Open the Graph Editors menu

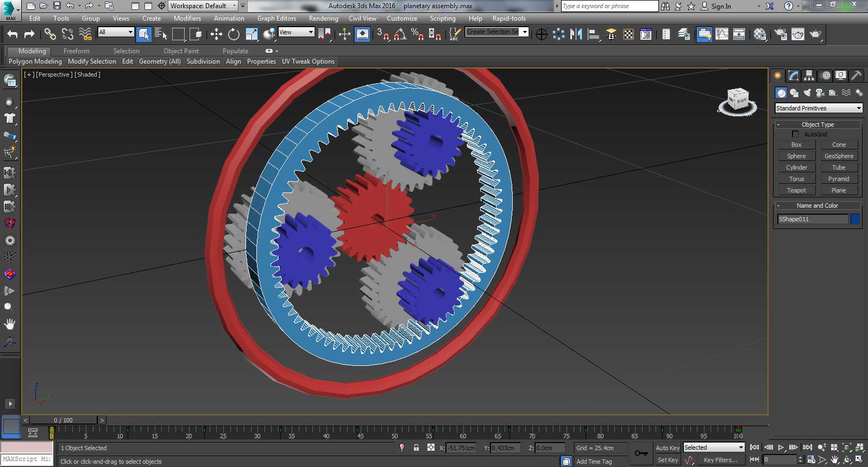click(x=276, y=18)
